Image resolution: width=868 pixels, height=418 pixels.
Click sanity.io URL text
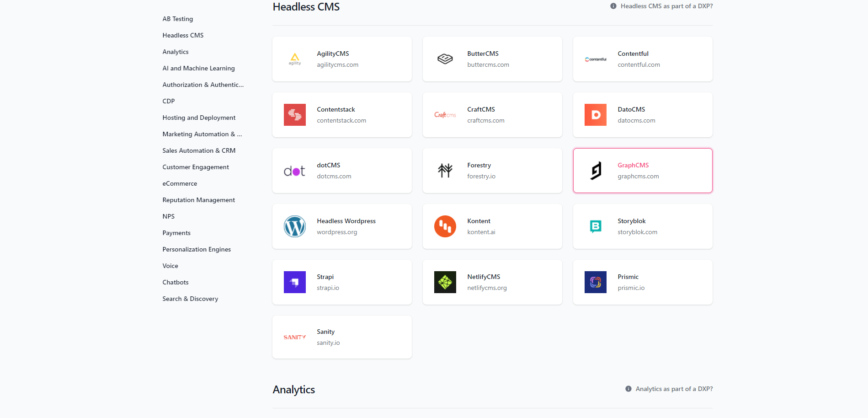328,343
